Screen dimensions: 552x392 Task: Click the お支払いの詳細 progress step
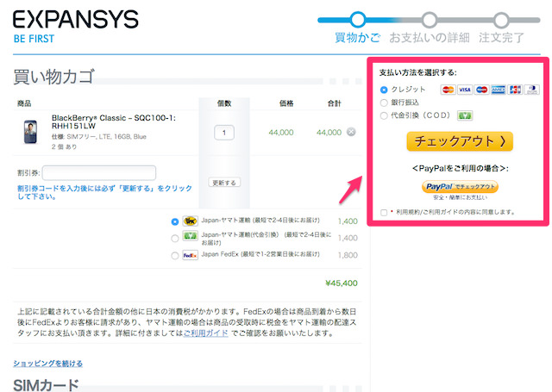(430, 38)
